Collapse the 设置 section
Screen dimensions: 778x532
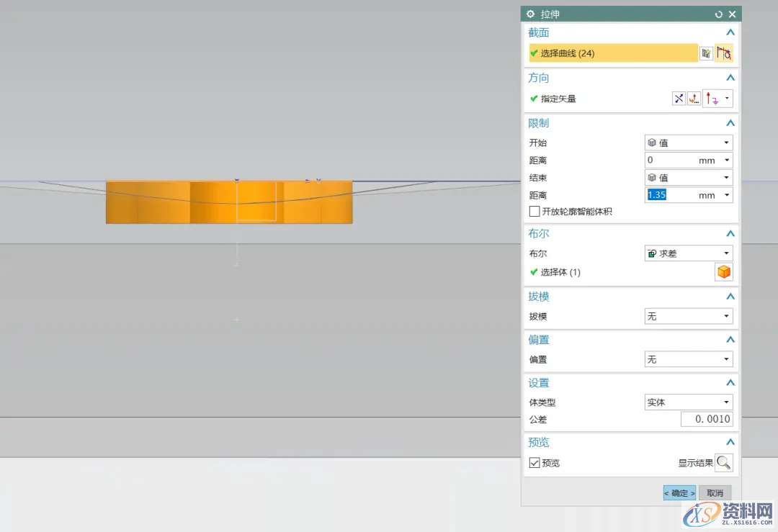click(730, 383)
